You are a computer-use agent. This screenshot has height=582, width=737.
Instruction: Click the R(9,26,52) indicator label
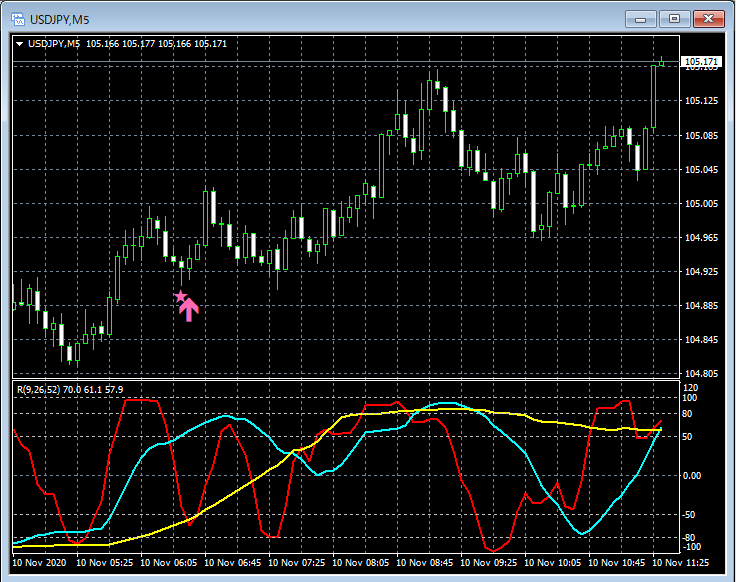click(x=39, y=390)
